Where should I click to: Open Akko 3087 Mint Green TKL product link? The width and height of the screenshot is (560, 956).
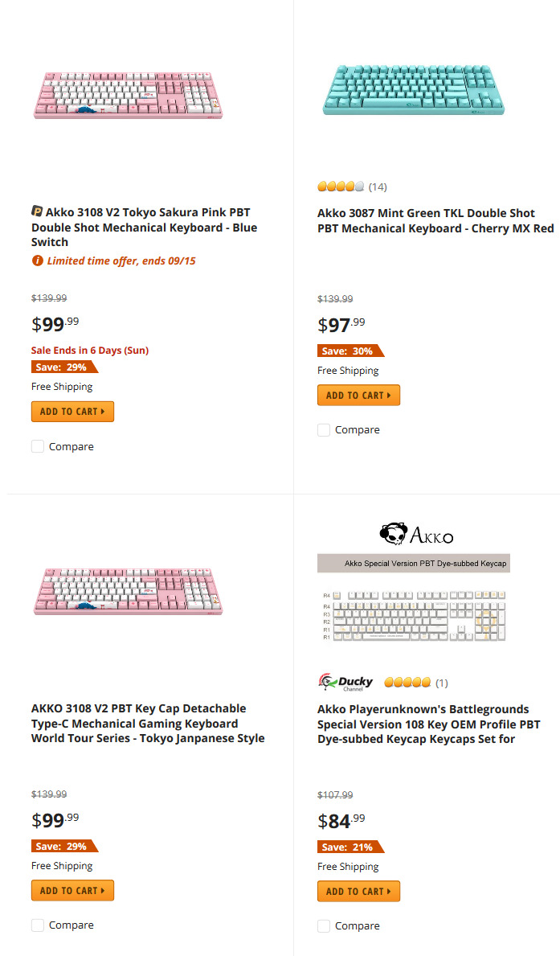click(x=435, y=221)
